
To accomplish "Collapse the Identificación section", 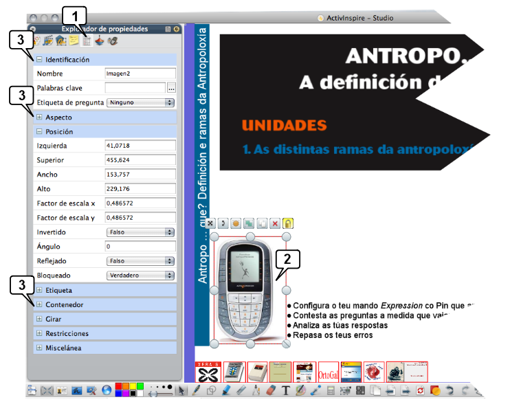I will click(39, 60).
